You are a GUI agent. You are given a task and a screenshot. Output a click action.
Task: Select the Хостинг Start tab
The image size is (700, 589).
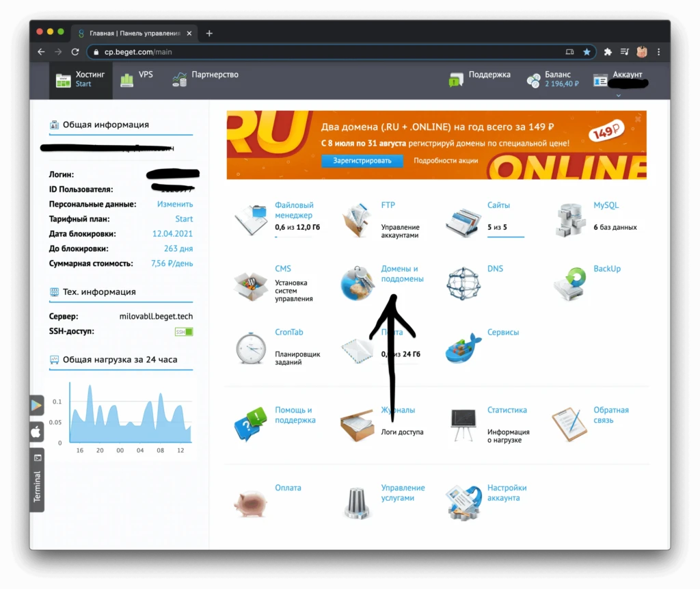point(81,79)
